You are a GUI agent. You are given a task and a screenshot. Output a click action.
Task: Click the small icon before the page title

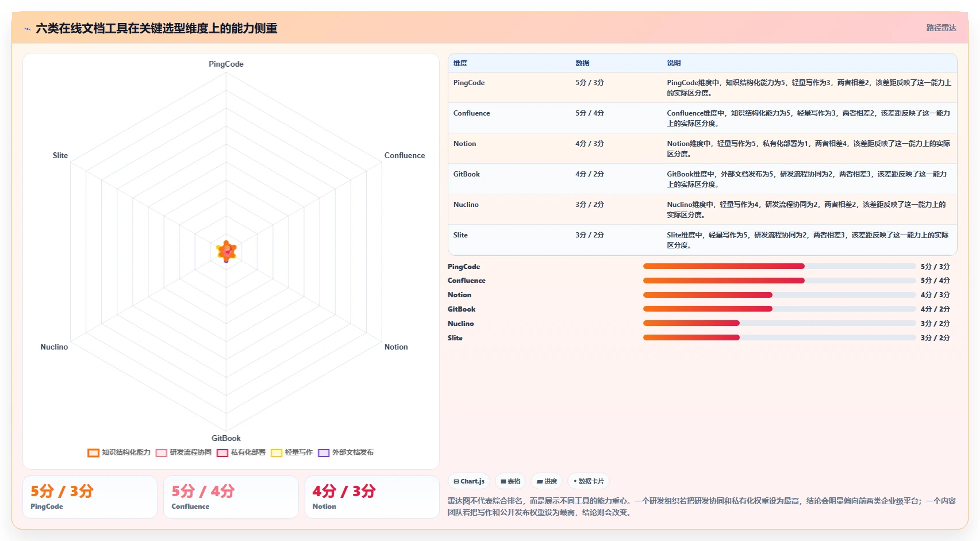[27, 29]
